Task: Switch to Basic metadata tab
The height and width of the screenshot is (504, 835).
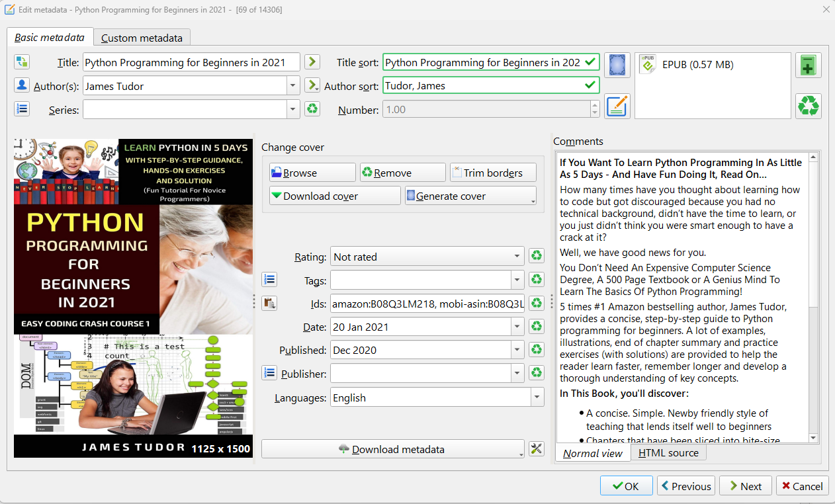Action: coord(50,38)
